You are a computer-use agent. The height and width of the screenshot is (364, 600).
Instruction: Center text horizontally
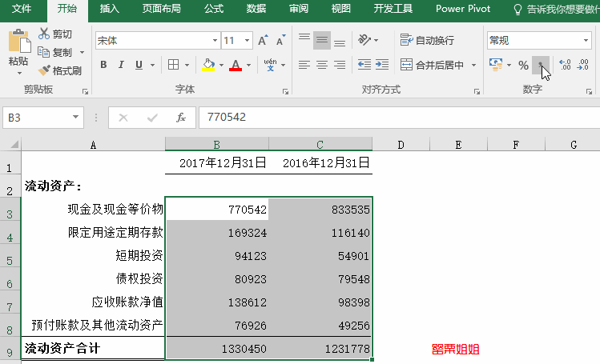[x=322, y=65]
